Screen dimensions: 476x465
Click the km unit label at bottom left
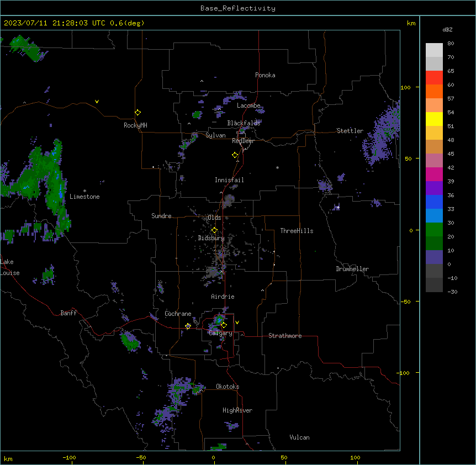pos(8,458)
